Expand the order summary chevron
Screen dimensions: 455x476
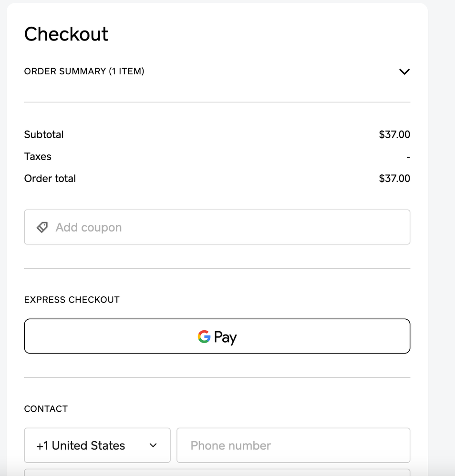click(404, 72)
